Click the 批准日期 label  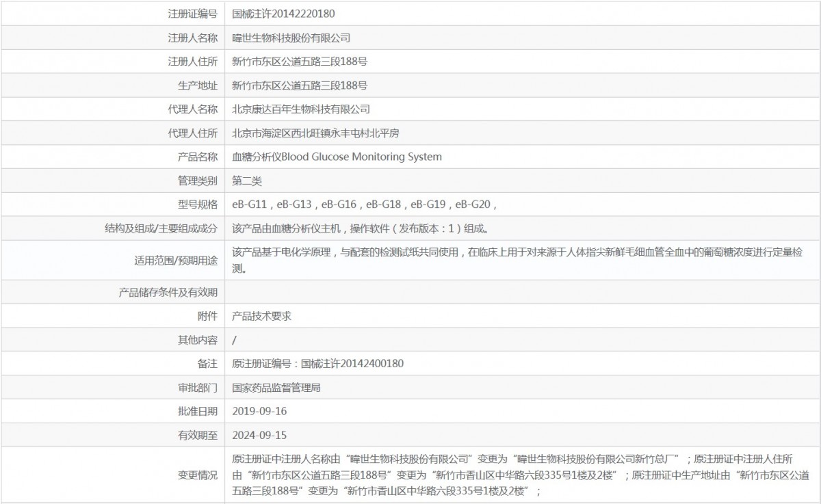click(198, 411)
